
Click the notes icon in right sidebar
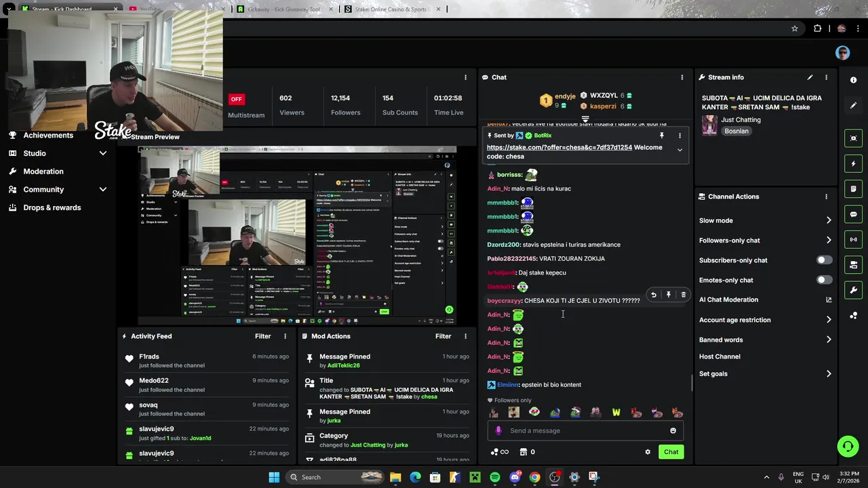click(x=854, y=189)
